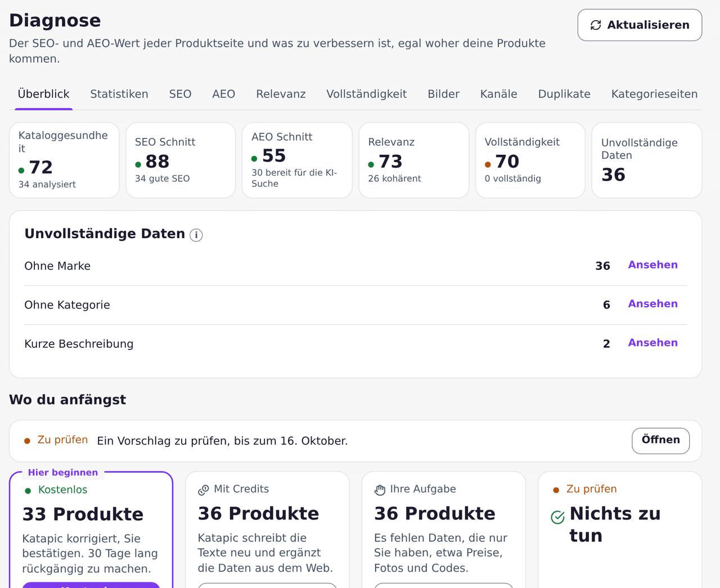Screen dimensions: 720x588
Task: Click the 'Hier beginnen' badge label
Action: [x=63, y=473]
